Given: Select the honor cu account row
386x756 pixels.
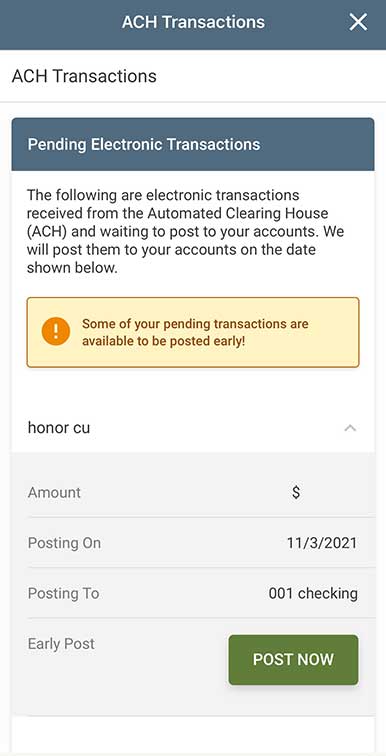Looking at the screenshot, I should tap(193, 428).
